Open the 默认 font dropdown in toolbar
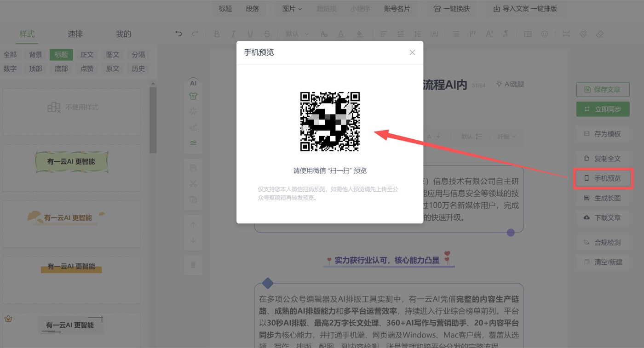 (x=297, y=34)
